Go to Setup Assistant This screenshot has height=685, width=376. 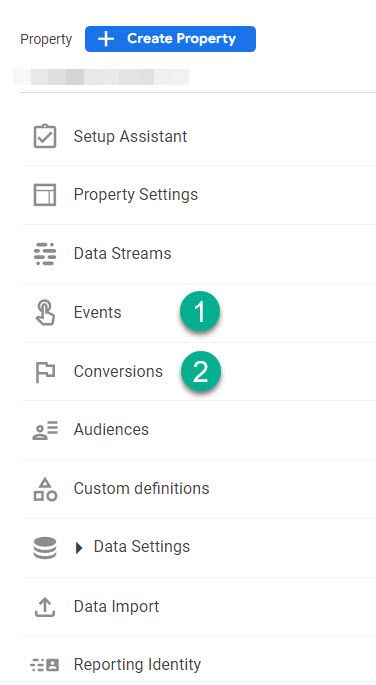(130, 136)
